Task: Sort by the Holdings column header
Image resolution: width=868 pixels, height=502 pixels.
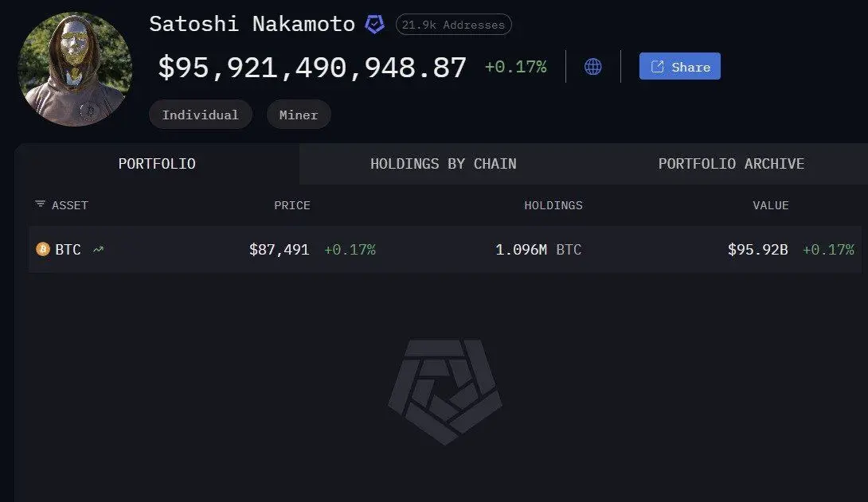Action: point(553,205)
